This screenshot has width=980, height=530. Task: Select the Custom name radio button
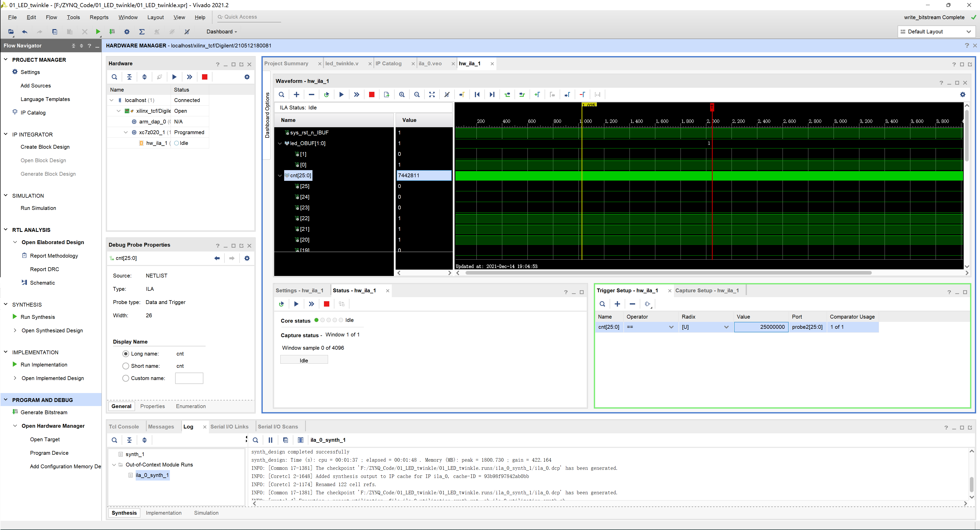(x=125, y=378)
